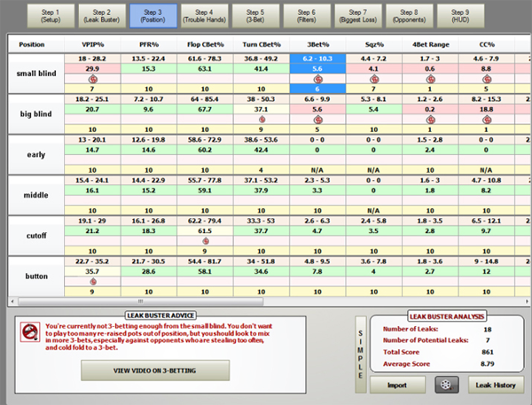Viewport: 532px width, 405px height.
Task: Click the scrollbar left arrow
Action: pos(12,301)
